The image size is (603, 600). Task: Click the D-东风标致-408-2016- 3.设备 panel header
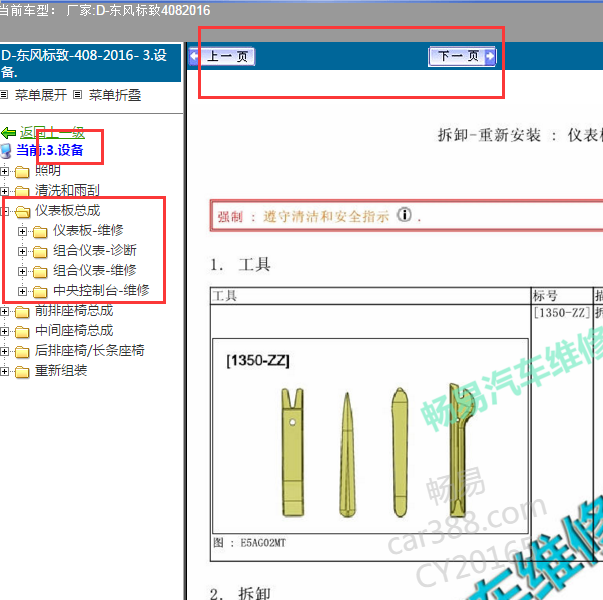(x=90, y=63)
